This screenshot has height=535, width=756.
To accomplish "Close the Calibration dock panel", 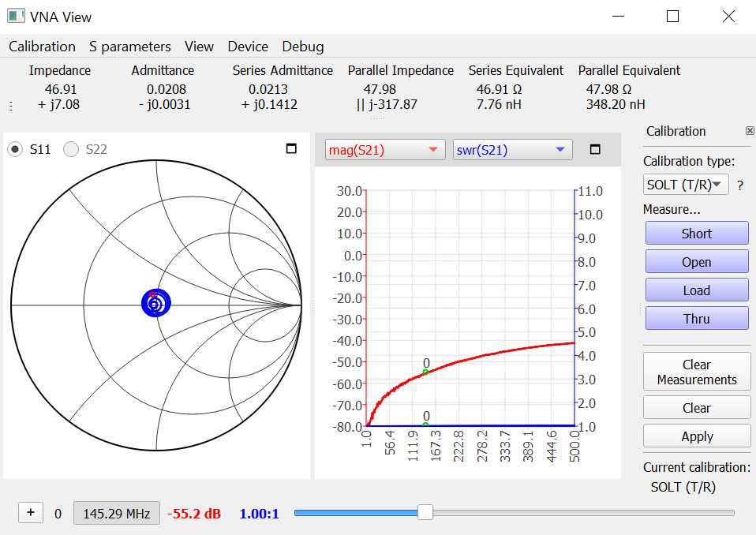I will (x=750, y=131).
